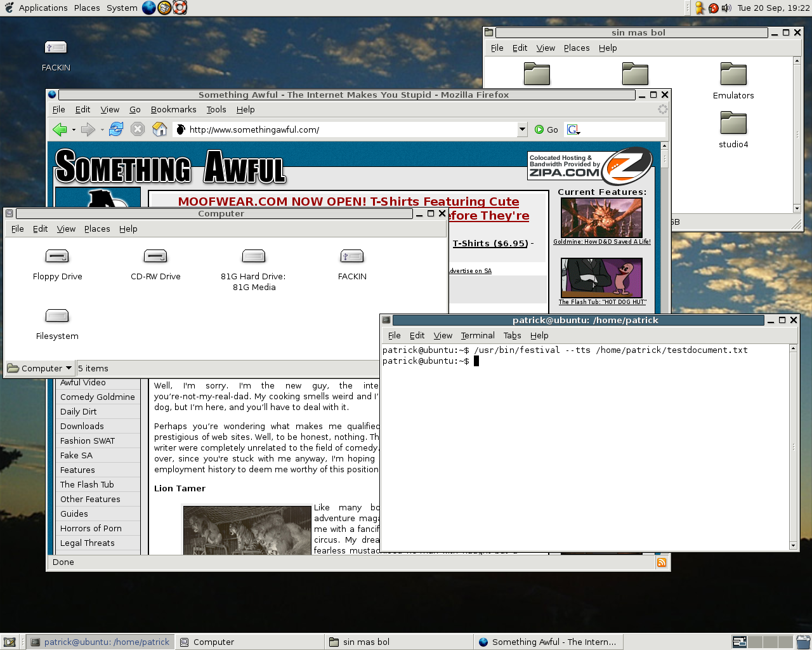This screenshot has height=650, width=812.
Task: Open the Legal Threats sidebar link
Action: [x=88, y=543]
